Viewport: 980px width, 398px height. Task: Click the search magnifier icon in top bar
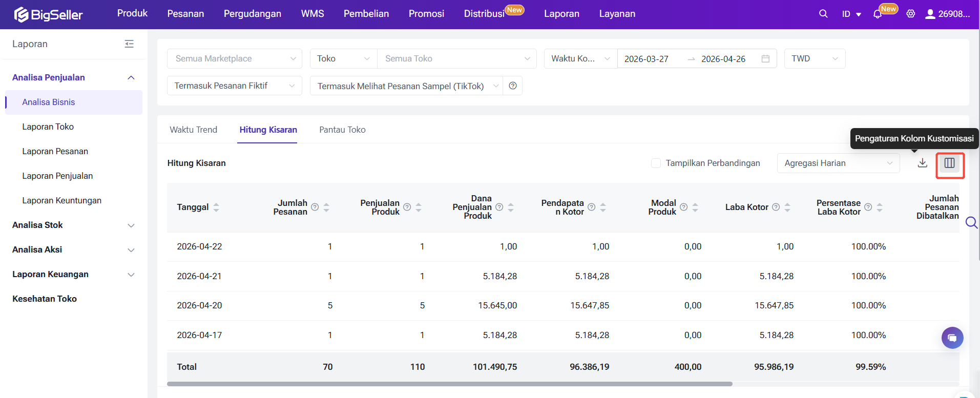click(823, 14)
